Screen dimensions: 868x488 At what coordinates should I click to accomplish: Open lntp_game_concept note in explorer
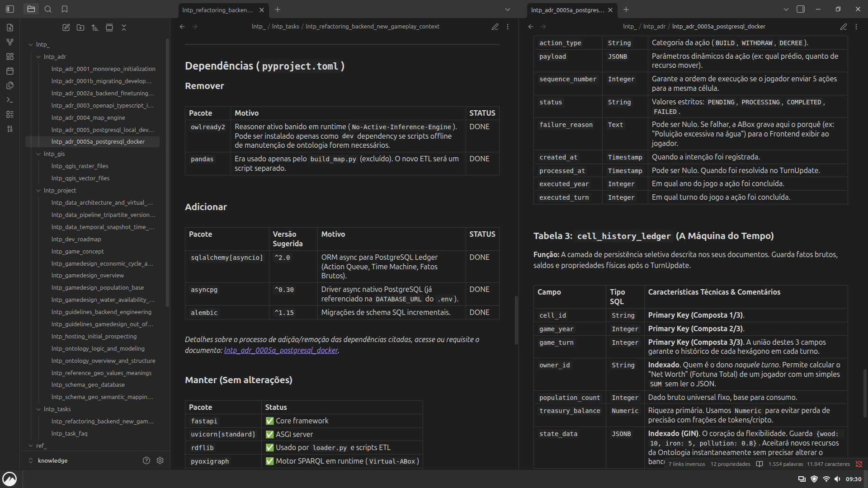tap(77, 251)
